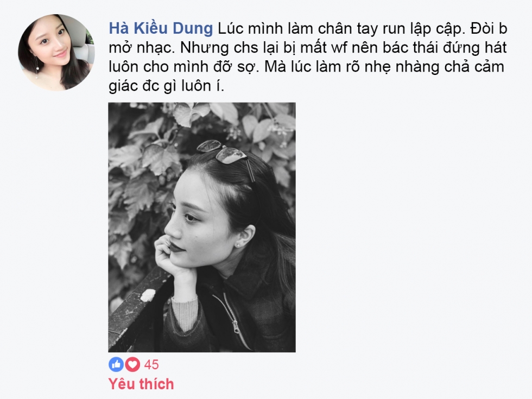The height and width of the screenshot is (399, 532).
Task: Click the commenter's circular profile avatar
Action: point(56,53)
